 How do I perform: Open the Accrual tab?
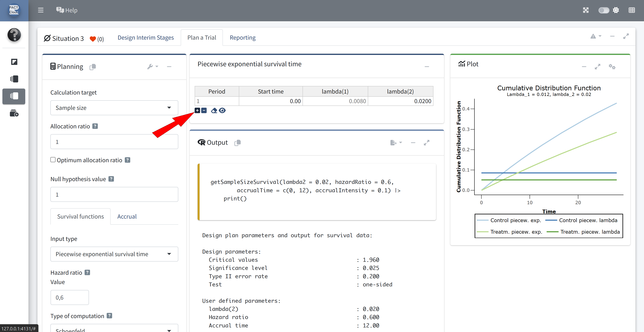click(127, 217)
